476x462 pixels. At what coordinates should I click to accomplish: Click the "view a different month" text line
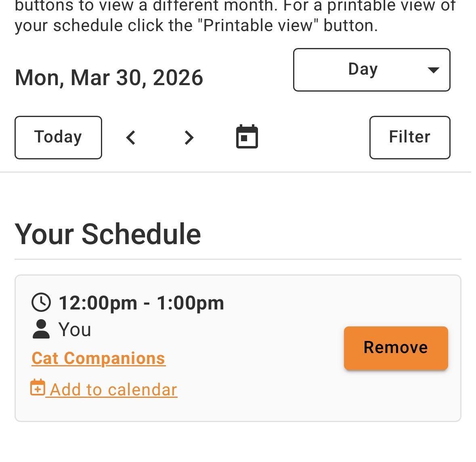(x=235, y=6)
